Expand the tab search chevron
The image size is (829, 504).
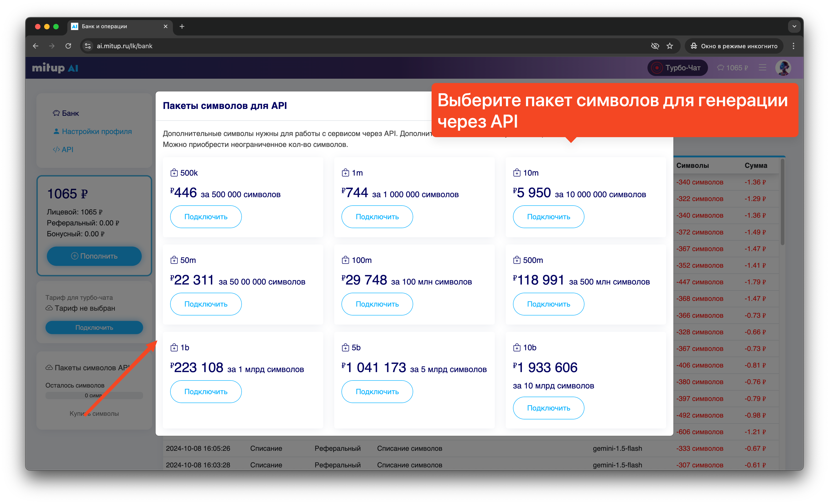(794, 26)
